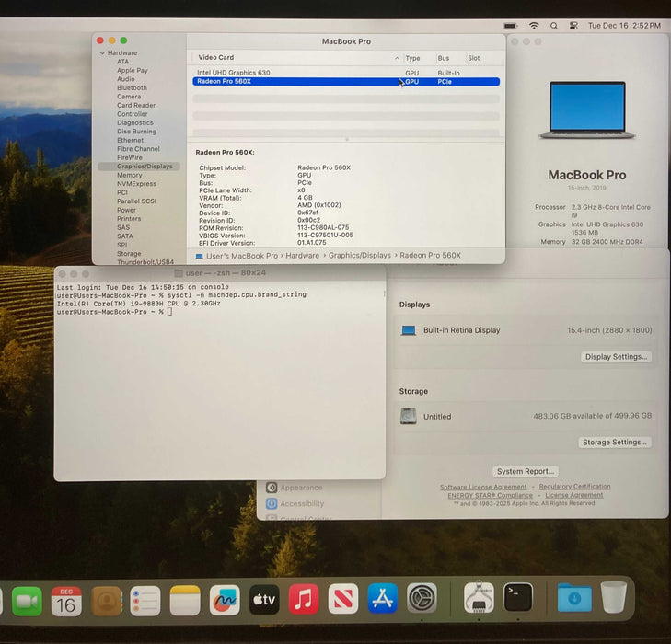This screenshot has width=671, height=644.
Task: Sort by Video Card column arrow
Action: coord(397,58)
